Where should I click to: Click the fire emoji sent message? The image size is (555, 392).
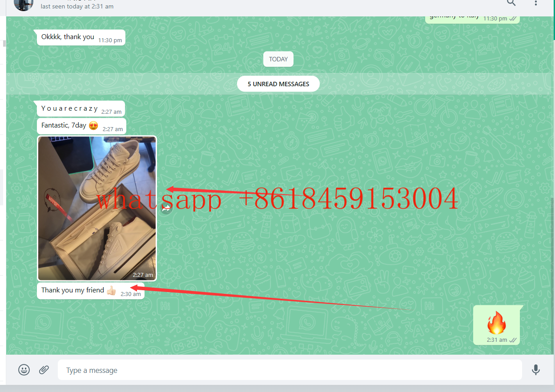click(x=496, y=323)
